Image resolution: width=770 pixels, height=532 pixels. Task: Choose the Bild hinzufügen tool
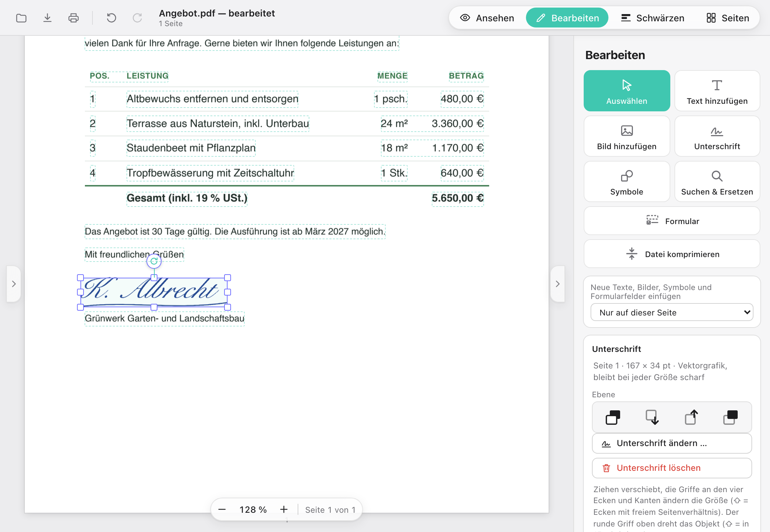pyautogui.click(x=627, y=136)
